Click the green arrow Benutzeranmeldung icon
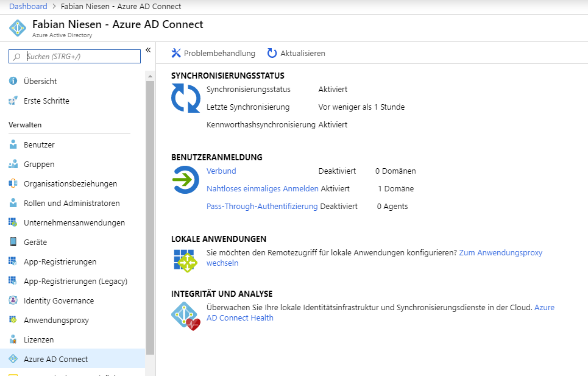This screenshot has height=376, width=588. pyautogui.click(x=186, y=180)
